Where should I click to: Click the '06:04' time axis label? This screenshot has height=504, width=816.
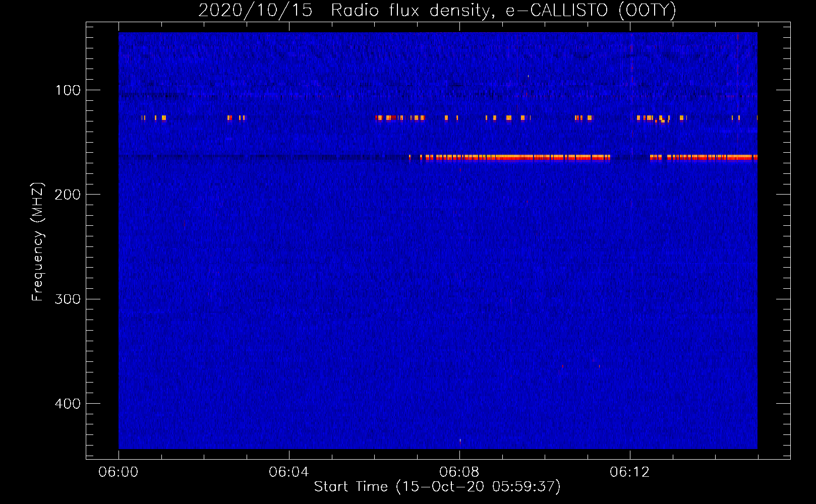point(289,472)
